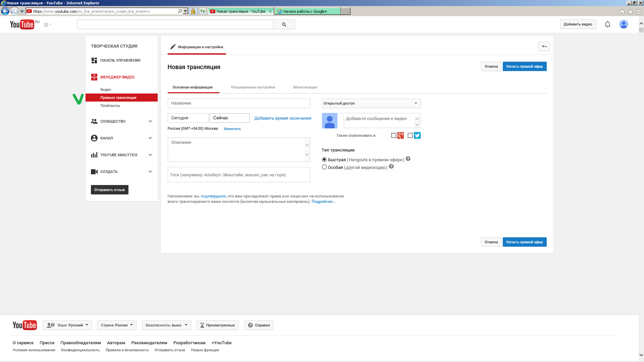This screenshot has height=362, width=644.
Task: Open the Favorites star icon
Action: pos(630,12)
